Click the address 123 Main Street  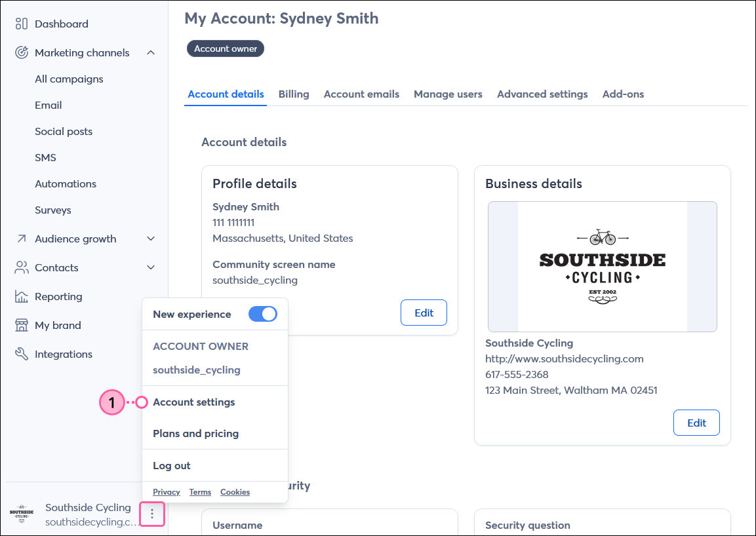571,390
